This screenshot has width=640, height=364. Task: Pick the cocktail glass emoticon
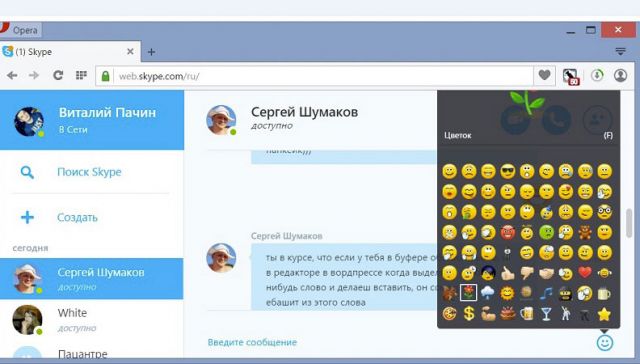[x=546, y=314]
